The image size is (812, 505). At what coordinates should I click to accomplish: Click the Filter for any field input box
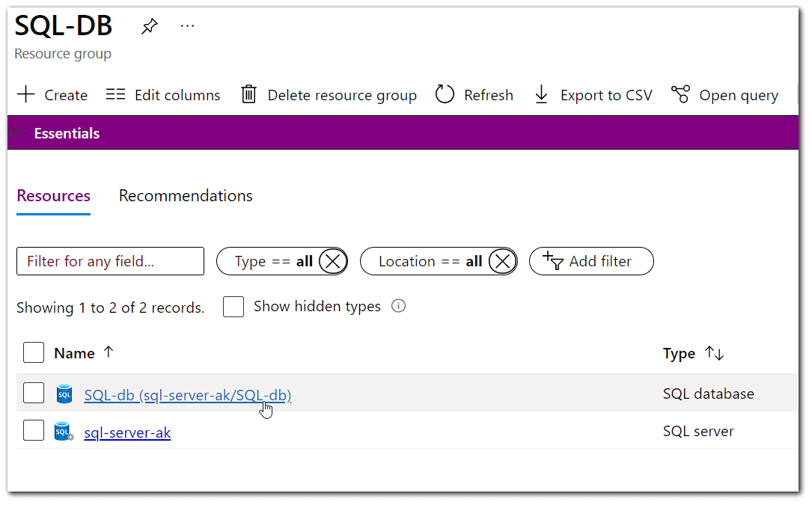[x=110, y=260]
